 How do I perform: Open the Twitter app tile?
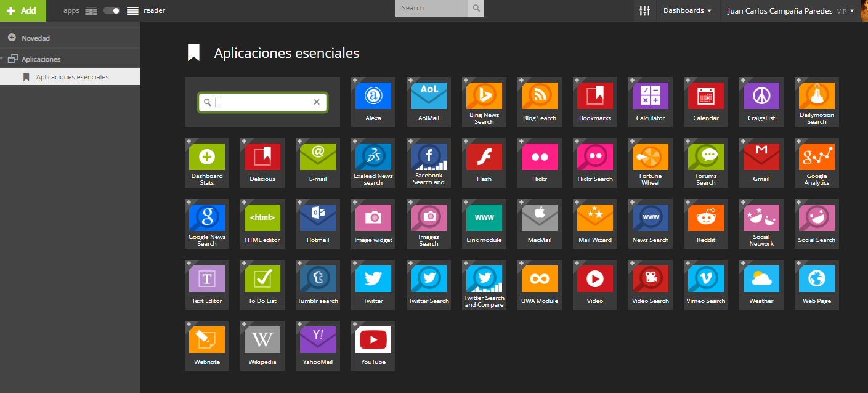tap(373, 285)
